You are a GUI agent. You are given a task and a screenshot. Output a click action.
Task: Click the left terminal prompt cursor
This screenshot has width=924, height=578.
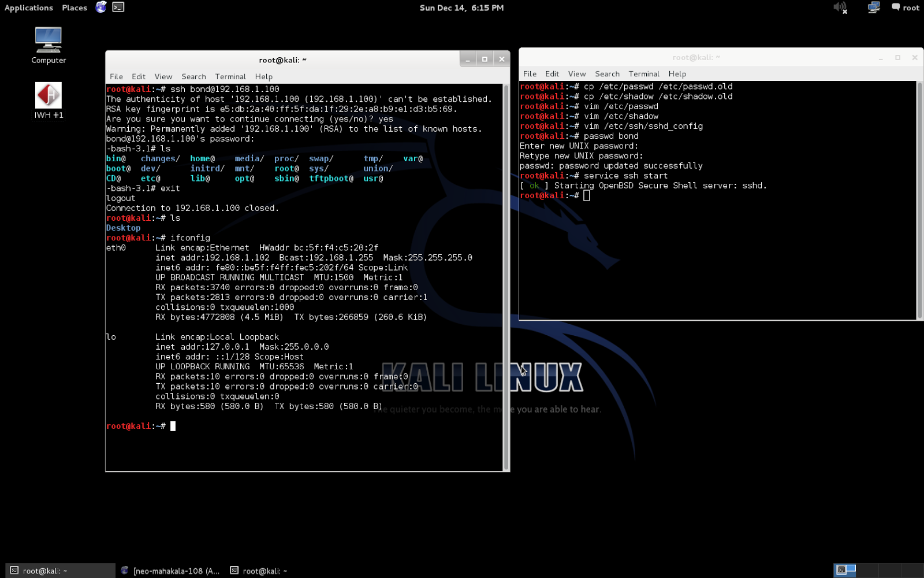click(173, 426)
